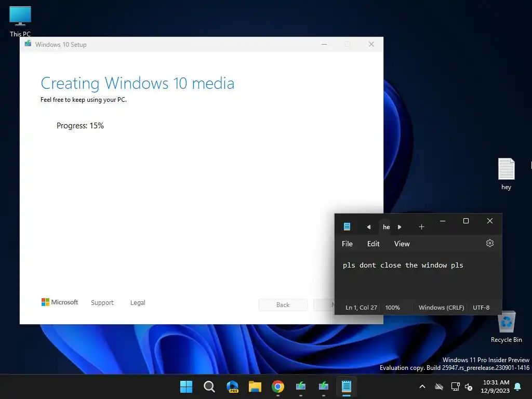Screen dimensions: 532x399
Task: Select the 'he' tab in Notepad
Action: pyautogui.click(x=386, y=227)
